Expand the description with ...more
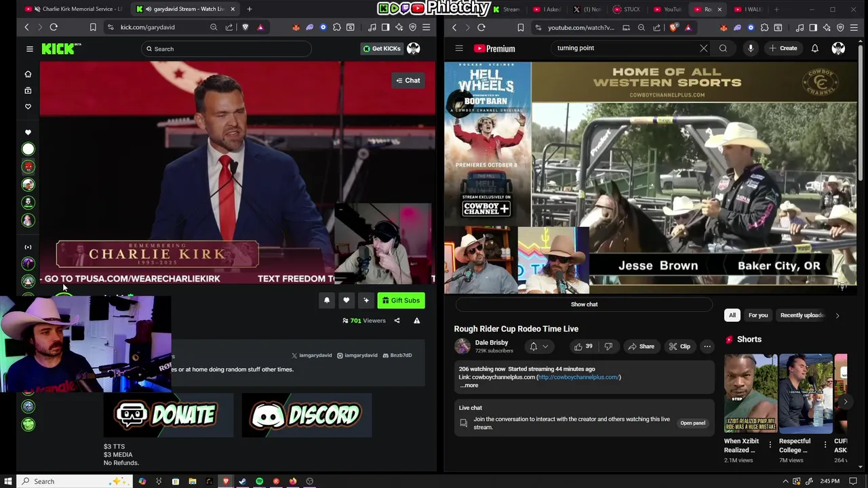This screenshot has height=488, width=868. tap(469, 385)
